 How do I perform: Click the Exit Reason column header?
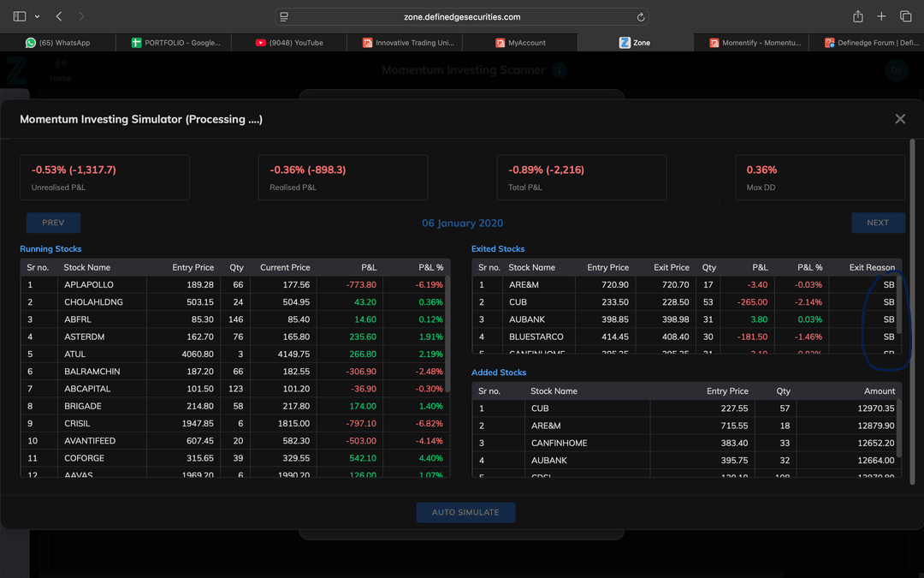[x=872, y=267]
